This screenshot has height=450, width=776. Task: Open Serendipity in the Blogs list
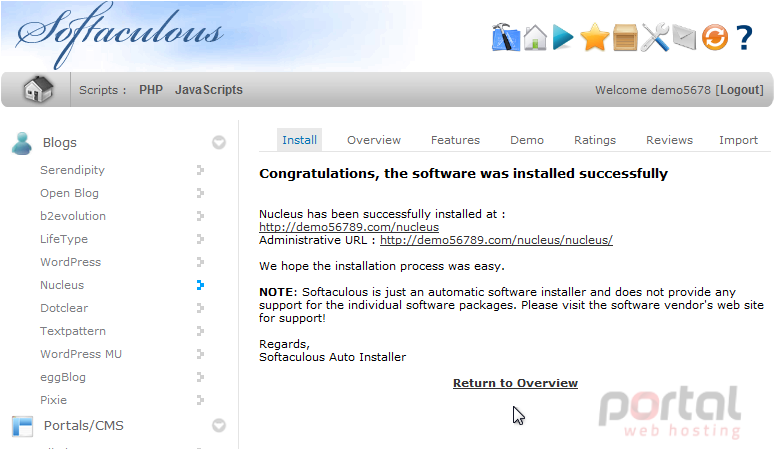(72, 170)
